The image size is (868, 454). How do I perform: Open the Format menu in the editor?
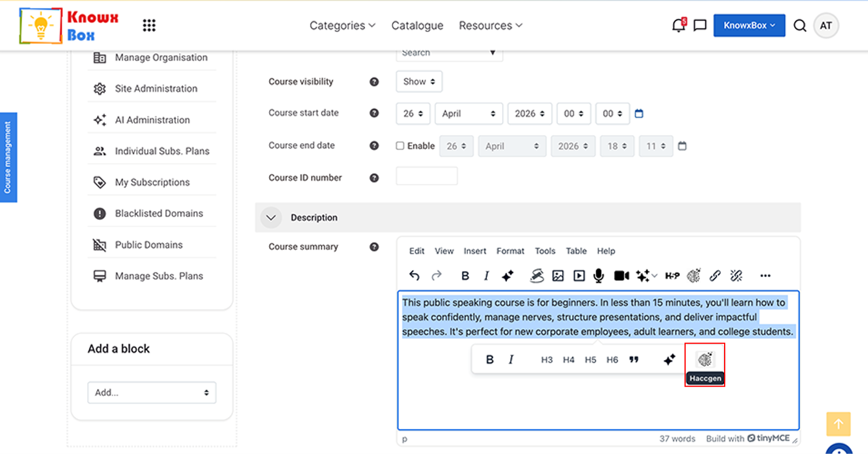pyautogui.click(x=510, y=251)
